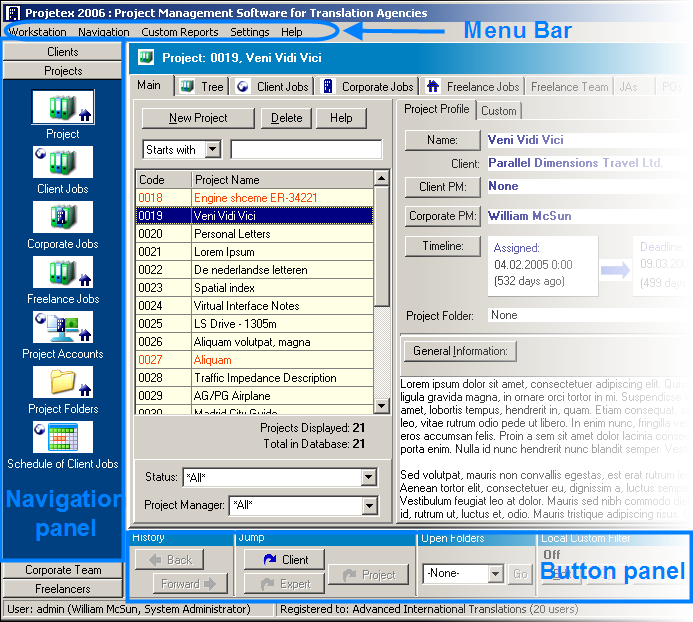Open the Corporate Jobs navigation icon

point(63,217)
